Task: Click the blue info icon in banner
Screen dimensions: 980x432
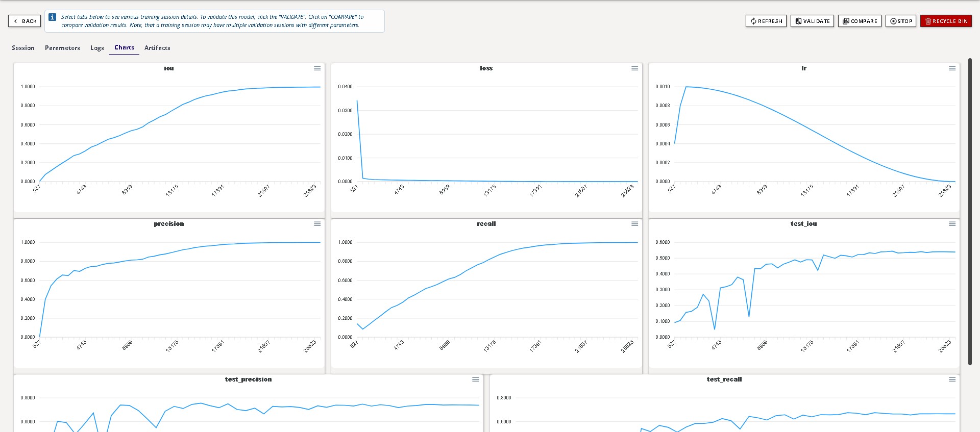Action: pyautogui.click(x=52, y=17)
